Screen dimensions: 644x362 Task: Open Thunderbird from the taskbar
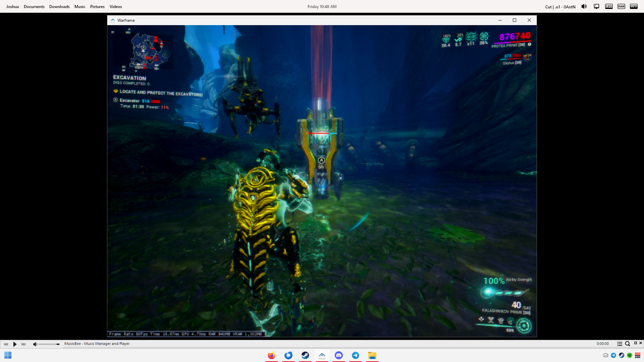[x=288, y=355]
